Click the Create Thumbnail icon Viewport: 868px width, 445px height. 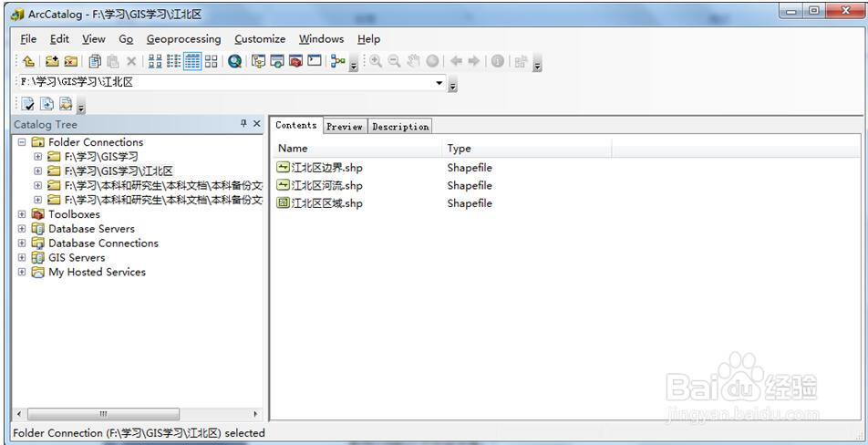coord(521,61)
